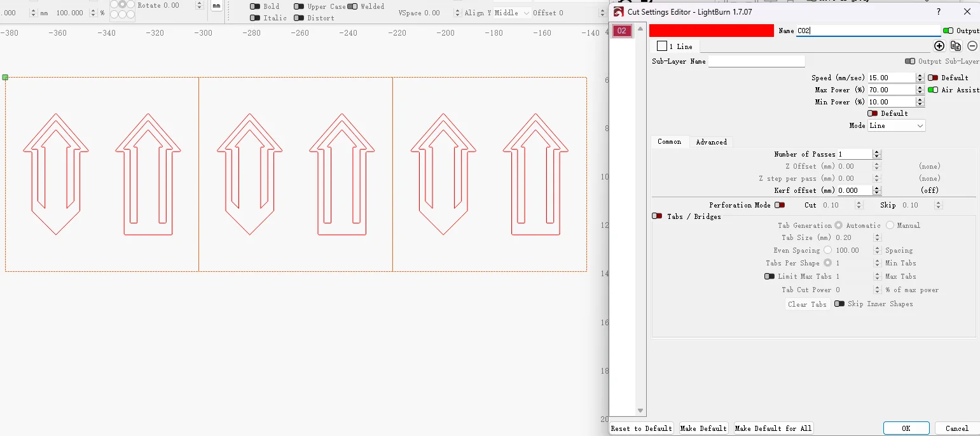This screenshot has width=980, height=436.
Task: Adjust Min Power stepper arrows
Action: pyautogui.click(x=920, y=102)
